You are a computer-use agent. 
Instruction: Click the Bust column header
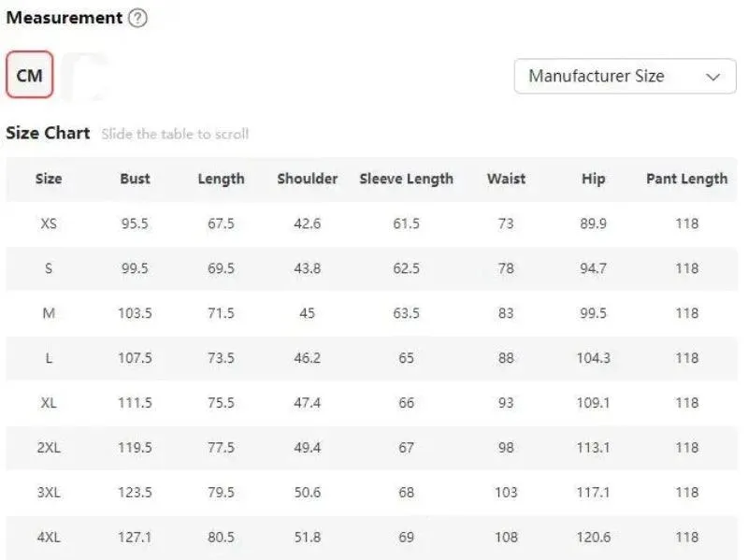[x=135, y=179]
